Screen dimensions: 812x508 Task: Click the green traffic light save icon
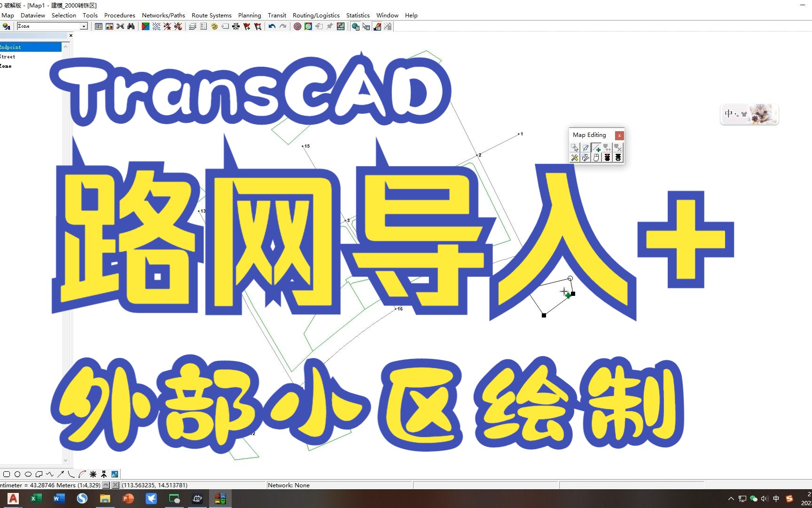coord(618,158)
